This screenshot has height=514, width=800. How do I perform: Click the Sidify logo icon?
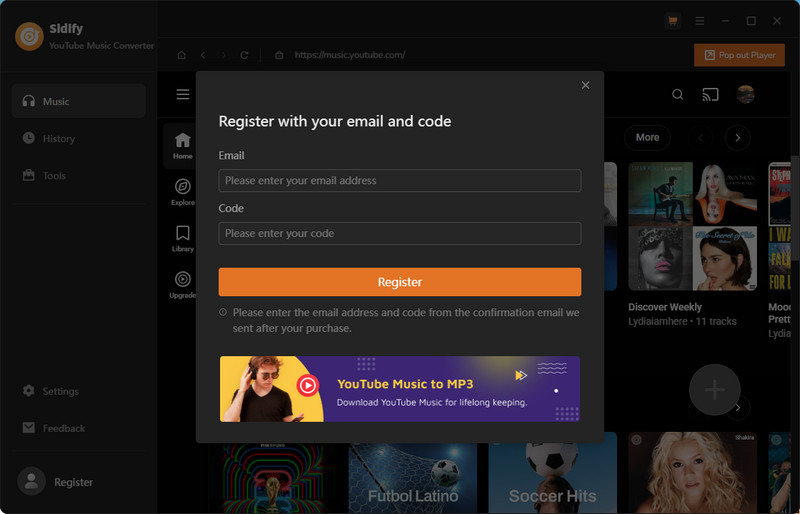[x=29, y=36]
